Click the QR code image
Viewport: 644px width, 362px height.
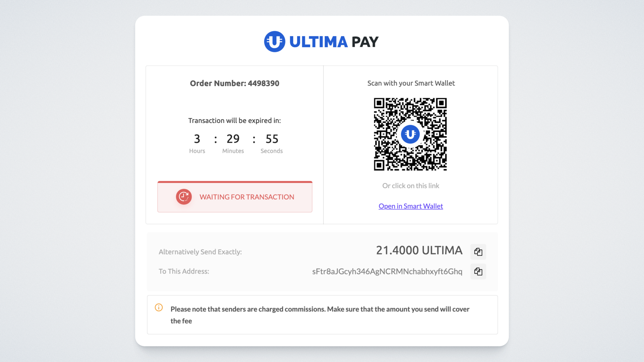point(410,134)
